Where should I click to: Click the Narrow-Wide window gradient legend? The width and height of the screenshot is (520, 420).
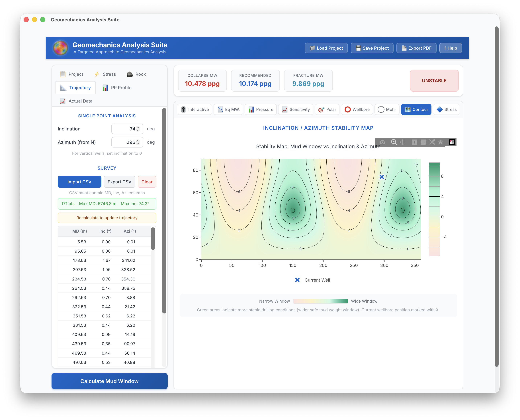coord(320,301)
